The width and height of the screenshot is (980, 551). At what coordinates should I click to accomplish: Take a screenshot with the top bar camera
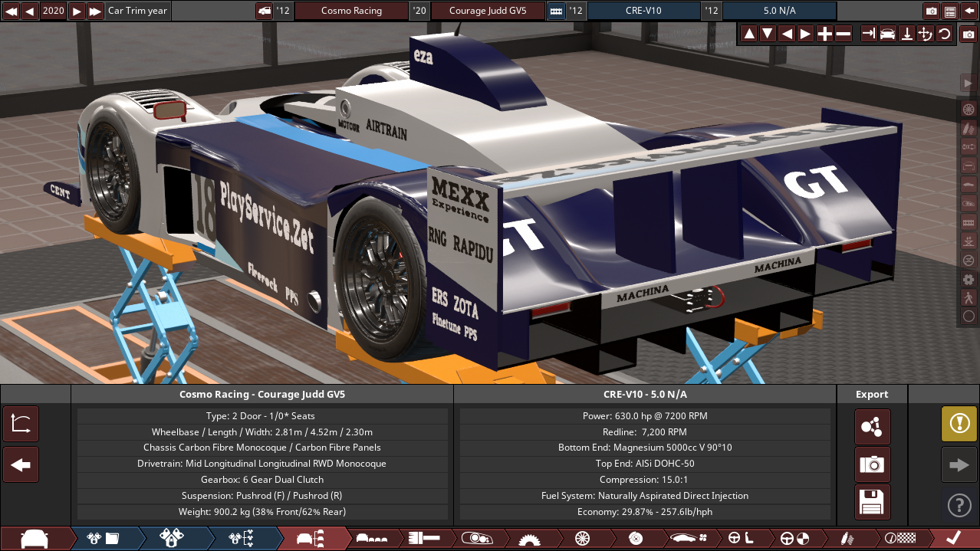pyautogui.click(x=932, y=11)
